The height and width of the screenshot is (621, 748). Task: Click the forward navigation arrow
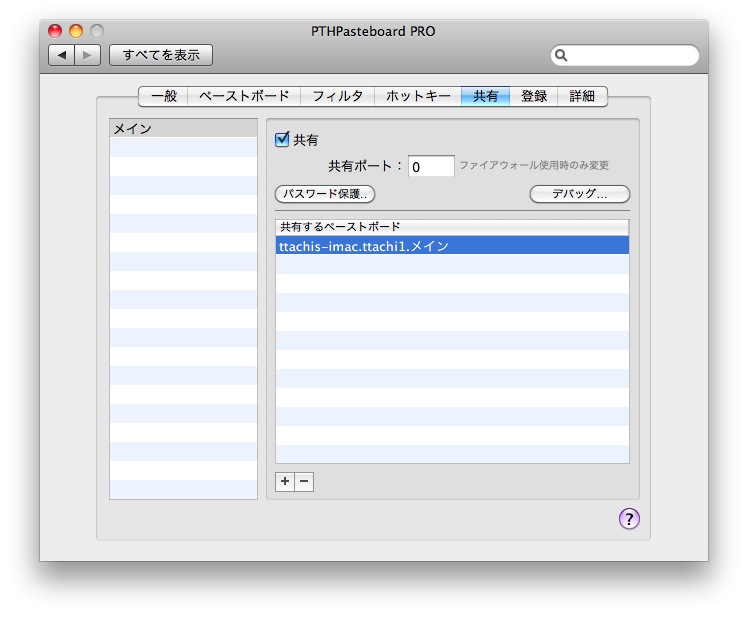click(88, 55)
